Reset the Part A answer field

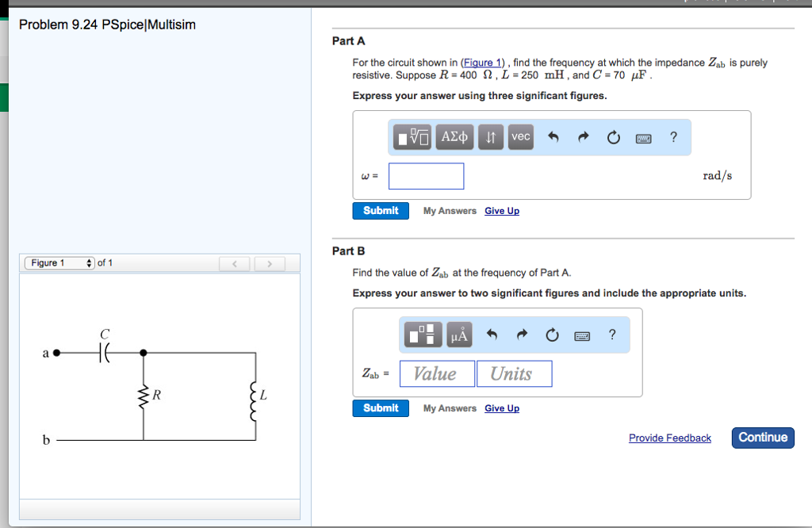point(612,136)
